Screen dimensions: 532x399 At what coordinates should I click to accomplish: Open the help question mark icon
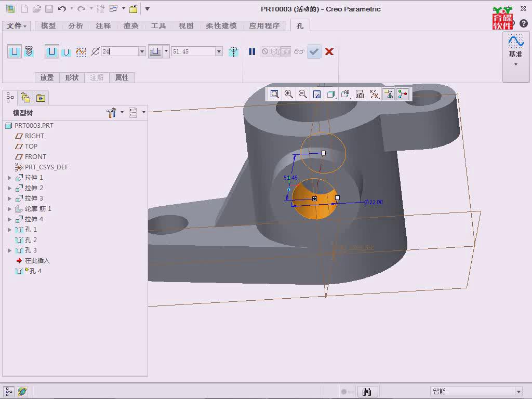524,23
